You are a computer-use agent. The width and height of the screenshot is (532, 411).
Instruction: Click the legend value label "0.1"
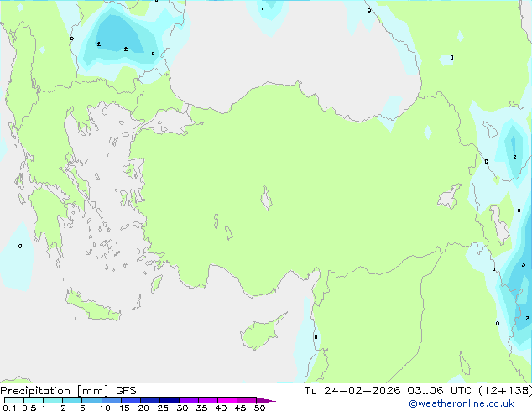[x=9, y=408]
